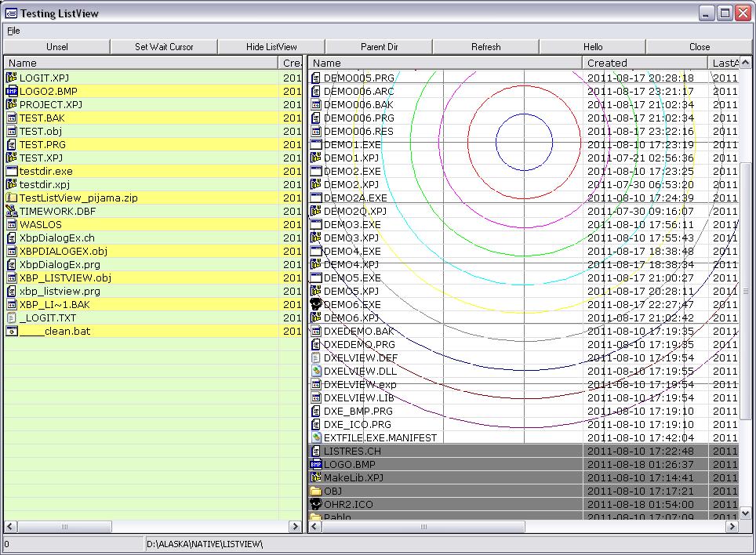The height and width of the screenshot is (555, 756).
Task: Select the zip archive icon of TestListView_pijama.zip
Action: tap(11, 198)
